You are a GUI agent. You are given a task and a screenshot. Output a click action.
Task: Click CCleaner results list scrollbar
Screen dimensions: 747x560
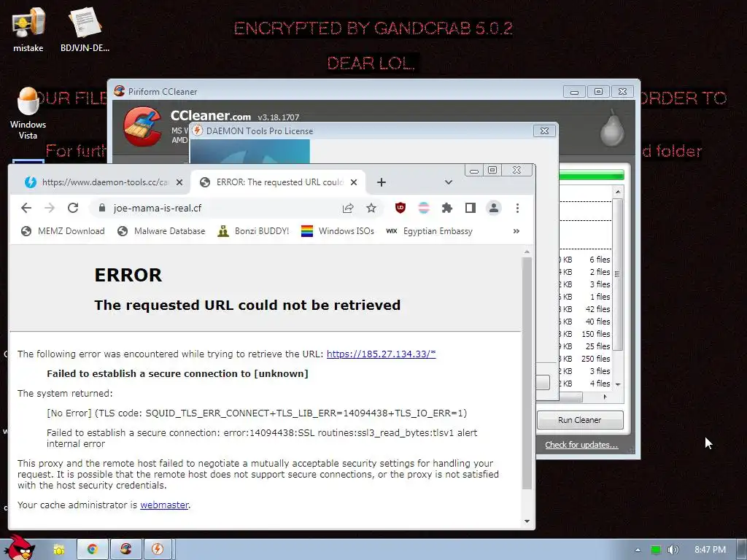pos(617,274)
